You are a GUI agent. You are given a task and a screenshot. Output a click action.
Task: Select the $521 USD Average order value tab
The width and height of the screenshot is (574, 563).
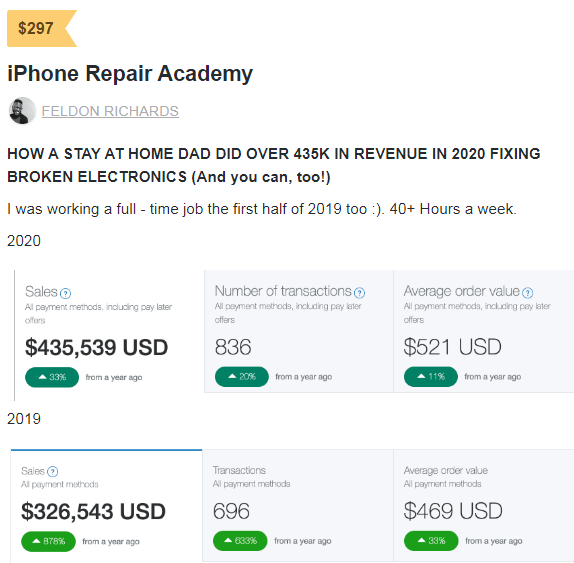484,331
